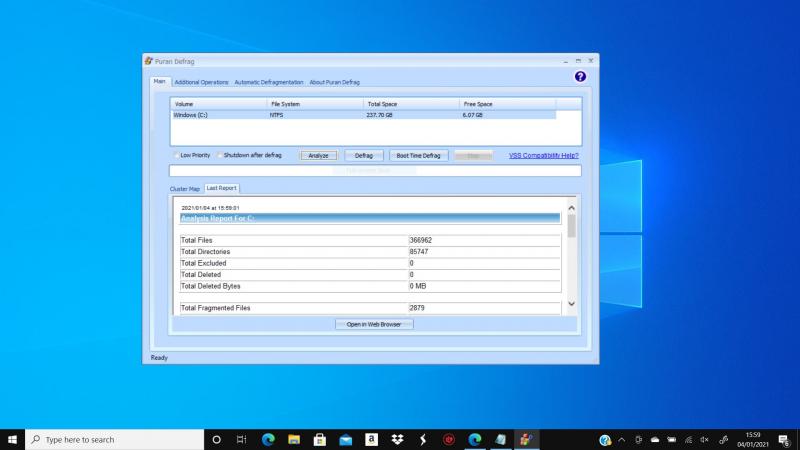The image size is (800, 450).
Task: Select the Last Report tab
Action: [221, 188]
